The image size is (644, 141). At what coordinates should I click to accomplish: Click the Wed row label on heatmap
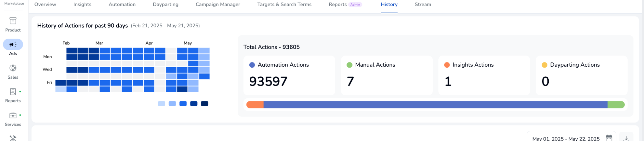(x=47, y=70)
